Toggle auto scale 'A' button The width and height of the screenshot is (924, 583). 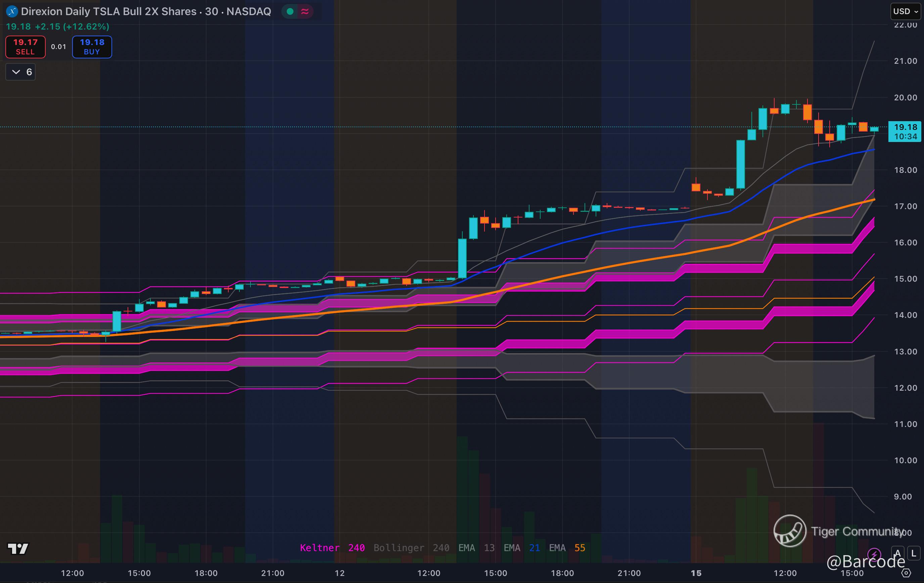[897, 553]
